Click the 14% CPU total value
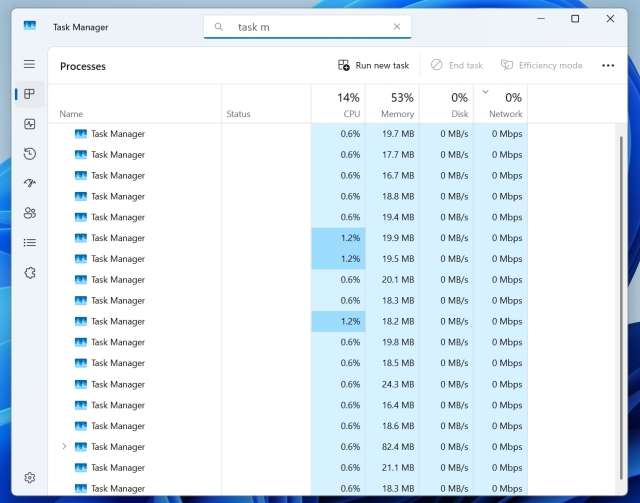The width and height of the screenshot is (640, 503). coord(348,98)
